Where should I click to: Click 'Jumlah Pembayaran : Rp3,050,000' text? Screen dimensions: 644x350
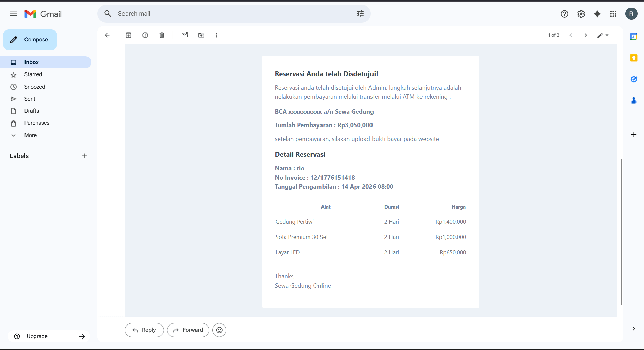tap(324, 125)
